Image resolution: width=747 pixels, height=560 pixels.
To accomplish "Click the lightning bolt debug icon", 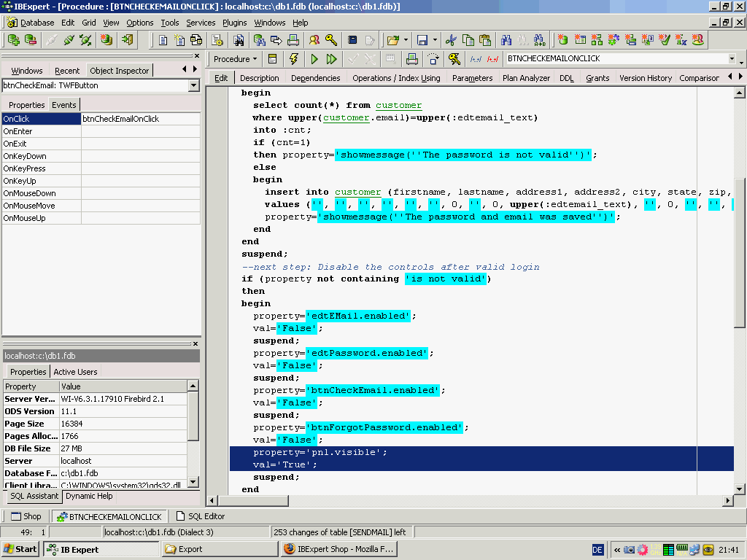I will click(294, 59).
